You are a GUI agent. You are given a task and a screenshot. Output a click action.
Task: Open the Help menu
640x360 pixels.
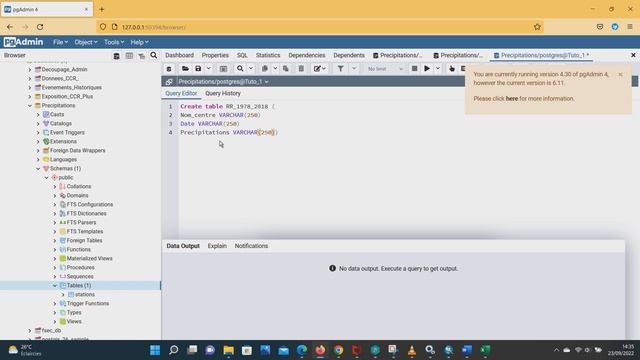[139, 42]
